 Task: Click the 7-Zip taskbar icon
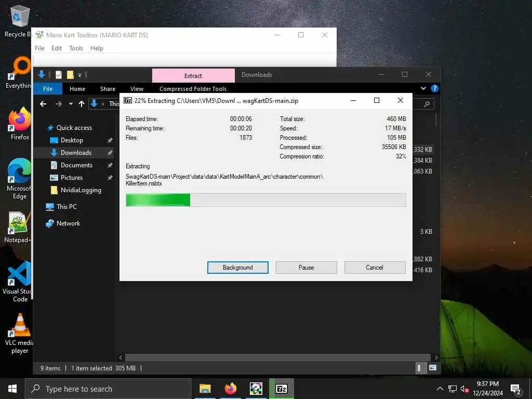coord(281,389)
